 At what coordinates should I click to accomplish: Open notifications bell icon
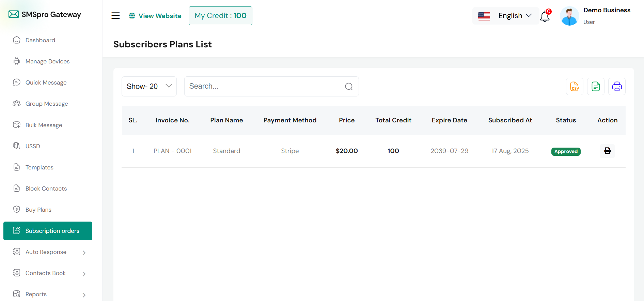[x=545, y=16]
